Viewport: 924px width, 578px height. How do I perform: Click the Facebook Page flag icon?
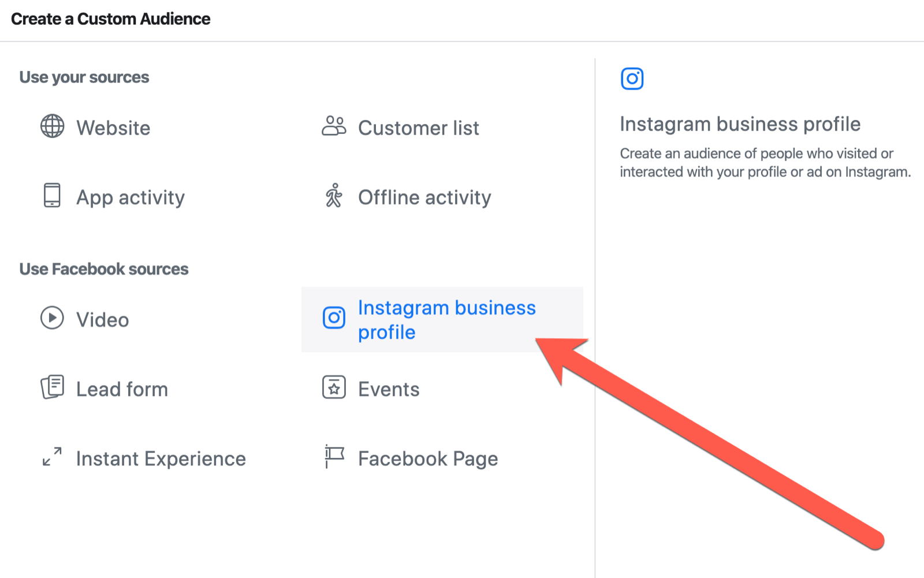334,457
